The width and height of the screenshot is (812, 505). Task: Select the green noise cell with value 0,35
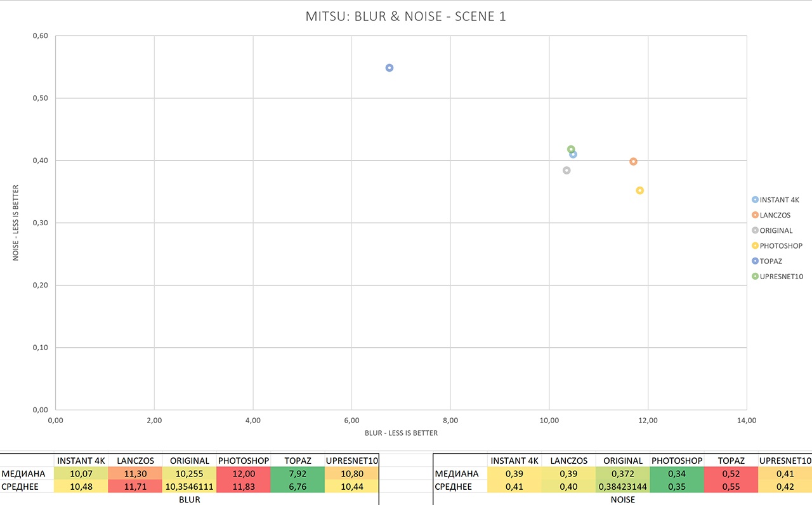tap(677, 486)
